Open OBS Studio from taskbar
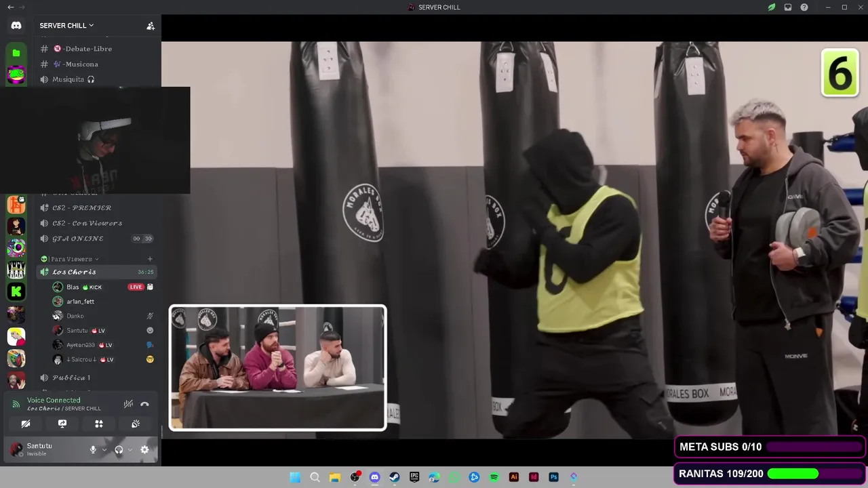Screen dimensions: 868x488 tap(355, 477)
